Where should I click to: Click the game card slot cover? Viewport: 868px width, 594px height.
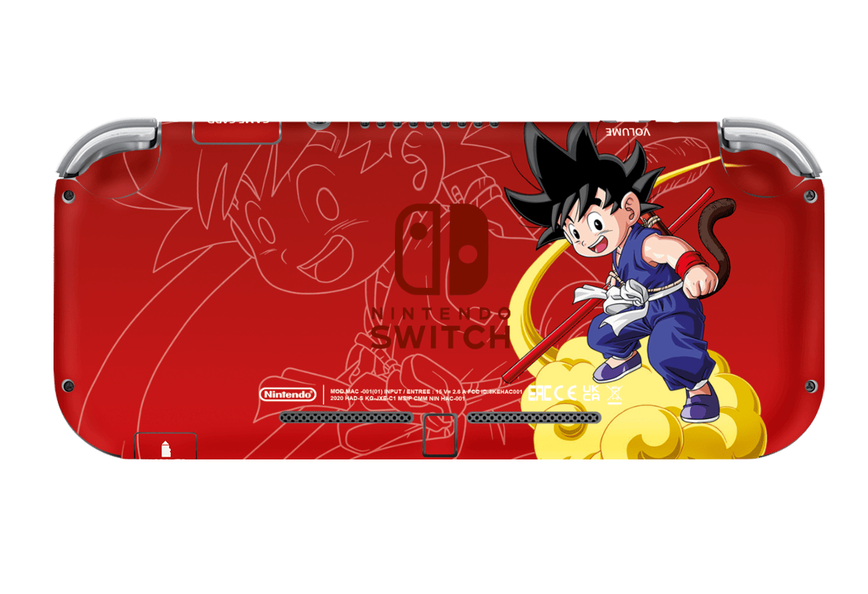coord(237,131)
